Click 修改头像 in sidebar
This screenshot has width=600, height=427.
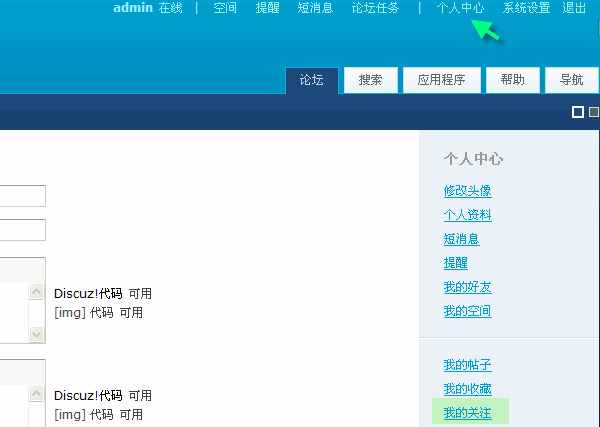point(467,191)
